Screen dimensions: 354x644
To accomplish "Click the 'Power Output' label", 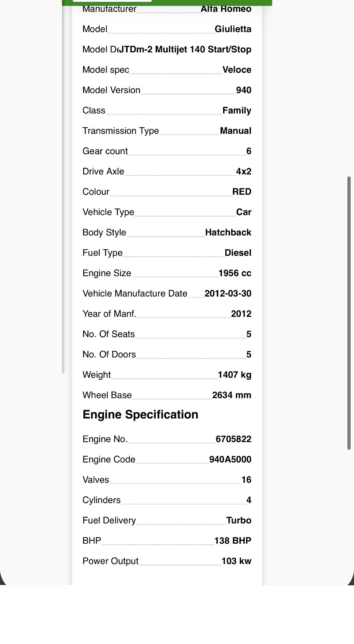I will pyautogui.click(x=111, y=561).
